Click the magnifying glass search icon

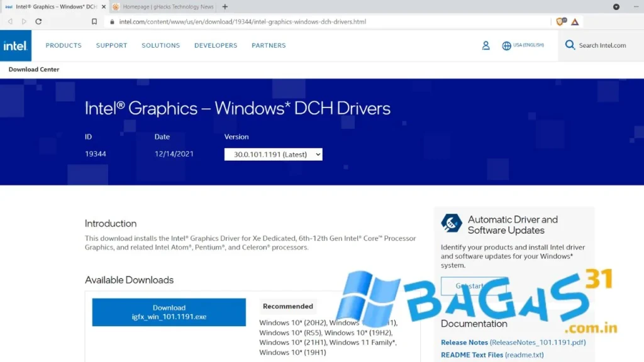coord(570,45)
